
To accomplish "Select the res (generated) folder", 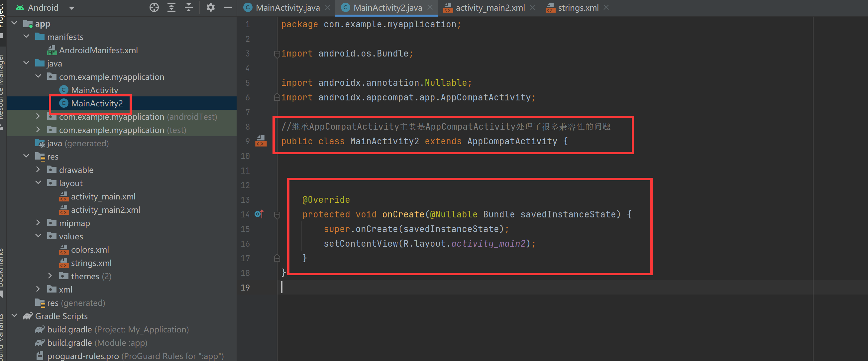I will (x=76, y=303).
